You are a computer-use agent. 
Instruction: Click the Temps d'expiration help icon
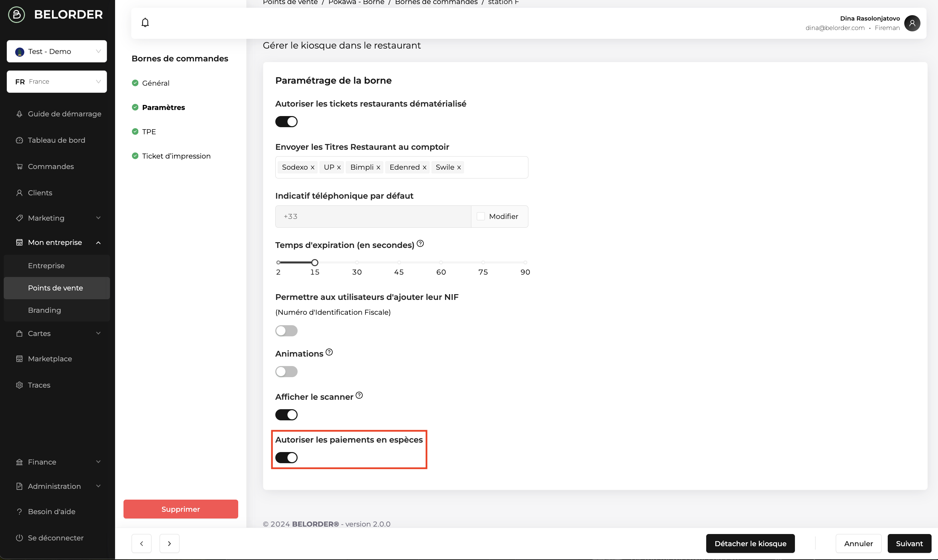point(420,244)
